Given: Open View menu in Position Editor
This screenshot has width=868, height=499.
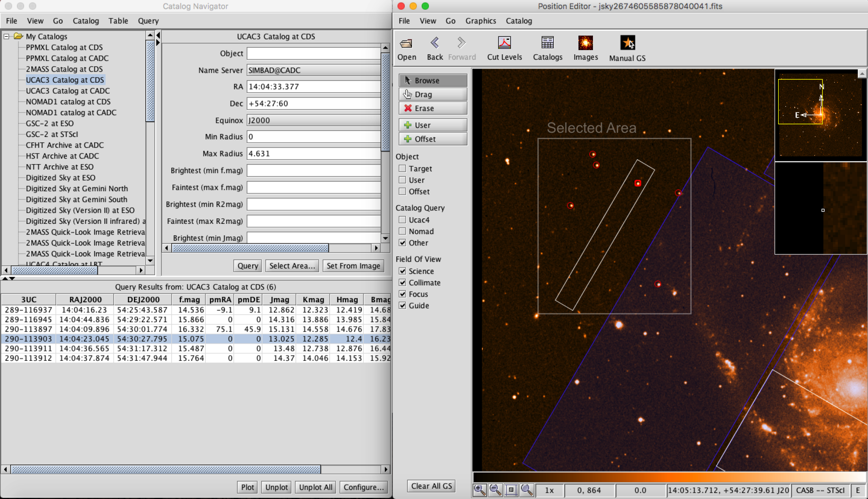Looking at the screenshot, I should [x=428, y=21].
